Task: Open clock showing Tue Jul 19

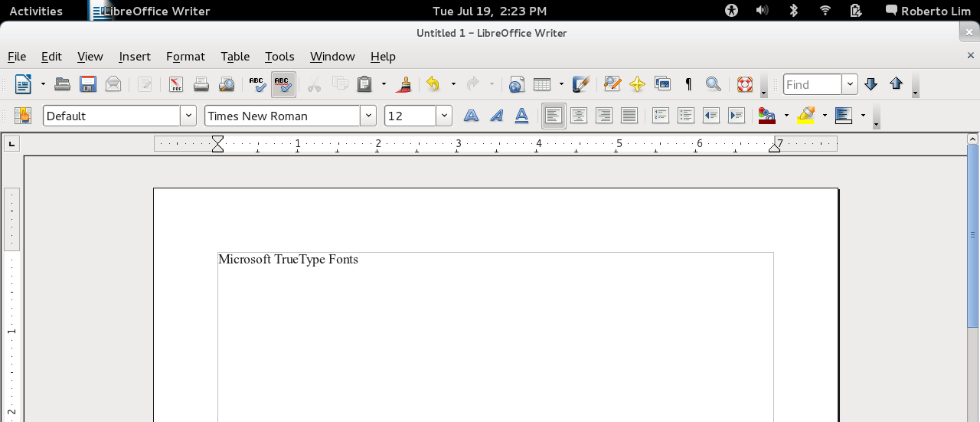Action: coord(490,11)
